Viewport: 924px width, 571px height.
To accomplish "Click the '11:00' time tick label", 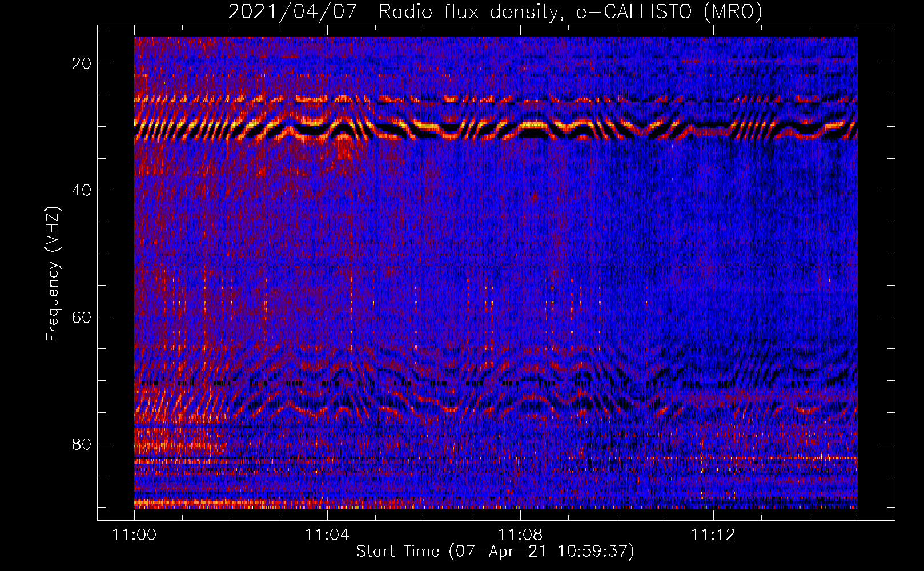I will pos(134,534).
